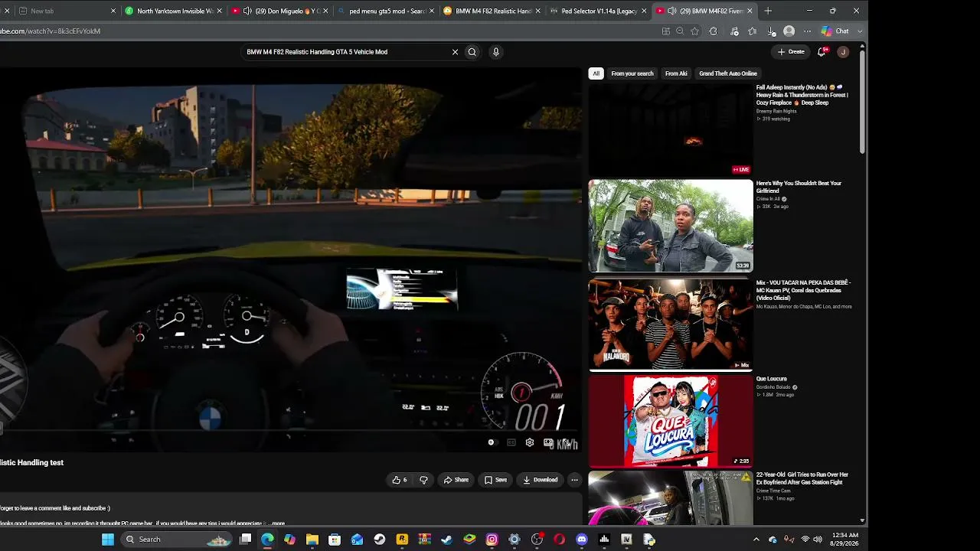
Task: Select the 'From your search' chip
Action: click(632, 73)
